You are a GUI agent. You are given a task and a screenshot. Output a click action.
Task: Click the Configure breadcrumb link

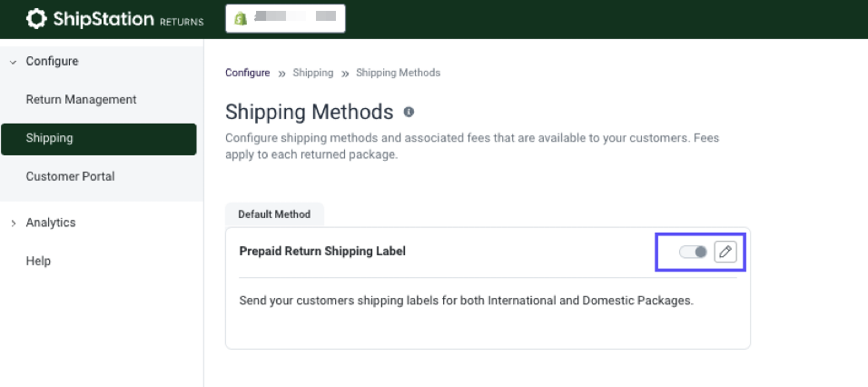(x=248, y=73)
